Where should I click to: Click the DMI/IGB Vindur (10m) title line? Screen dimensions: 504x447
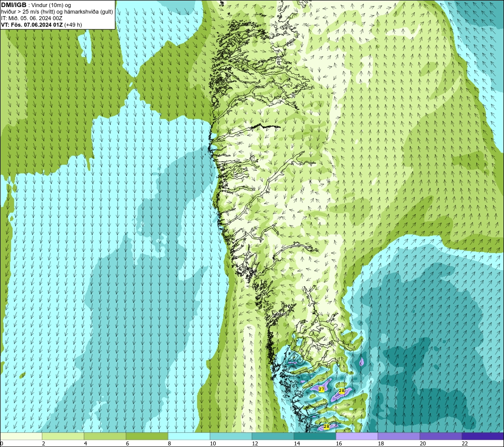pos(36,5)
